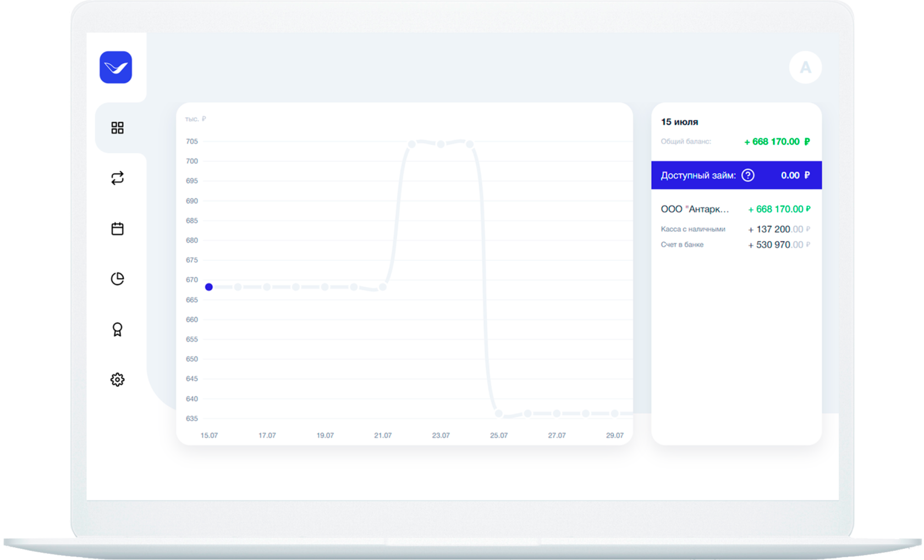Click the 15.07 date on the X-axis

pyautogui.click(x=209, y=435)
